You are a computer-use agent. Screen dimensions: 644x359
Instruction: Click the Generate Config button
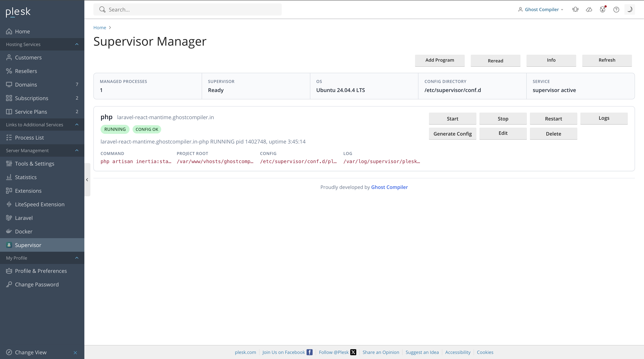pyautogui.click(x=452, y=134)
